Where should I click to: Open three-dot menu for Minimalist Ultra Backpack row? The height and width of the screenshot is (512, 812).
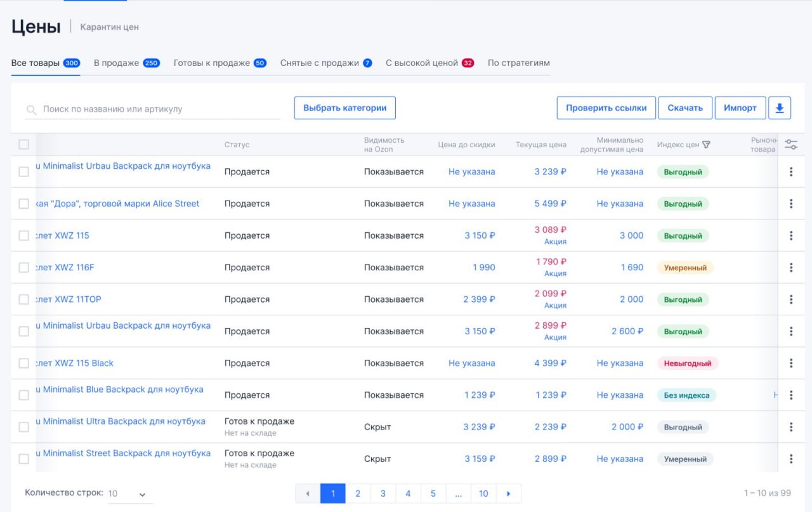(x=791, y=427)
